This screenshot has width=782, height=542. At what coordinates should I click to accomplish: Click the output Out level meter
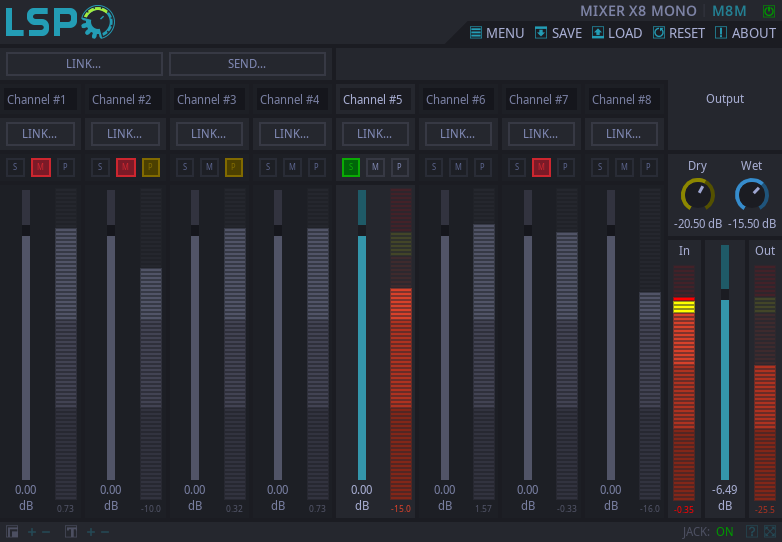tap(765, 383)
